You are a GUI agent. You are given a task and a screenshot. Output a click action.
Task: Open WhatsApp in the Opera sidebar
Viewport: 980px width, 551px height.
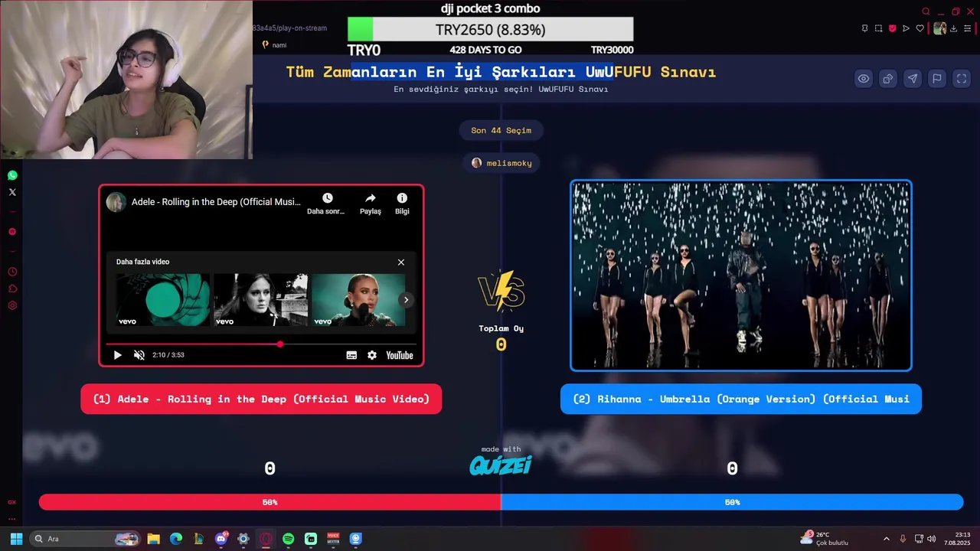pos(12,175)
